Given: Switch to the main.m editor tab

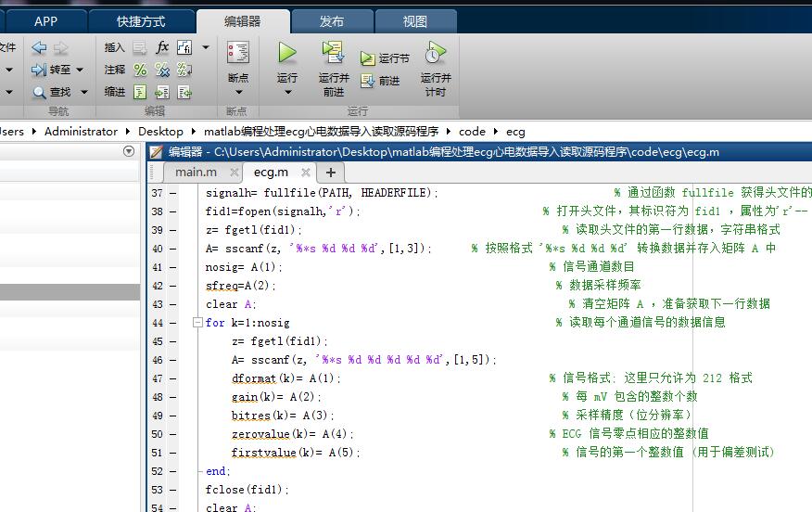Looking at the screenshot, I should [x=197, y=172].
